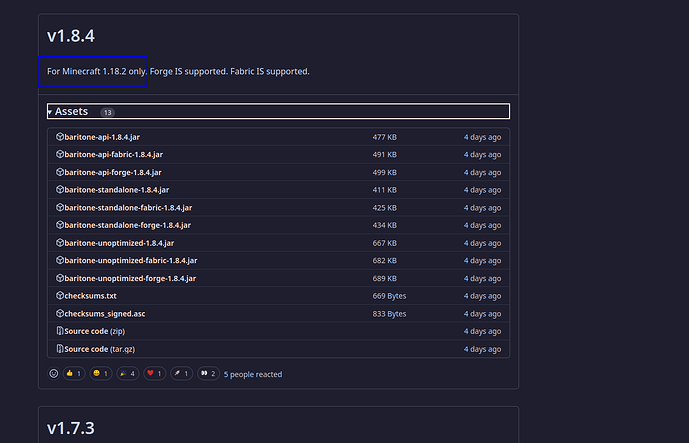Click package icon next to baritone-api-forge-1.8.4.jar
689x443 pixels.
click(59, 172)
